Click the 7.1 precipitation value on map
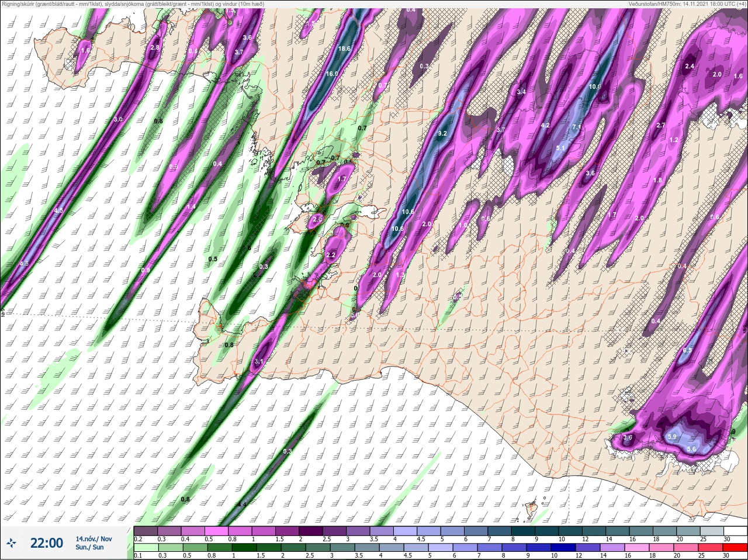Screen dimensions: 748x560 pyautogui.click(x=577, y=127)
